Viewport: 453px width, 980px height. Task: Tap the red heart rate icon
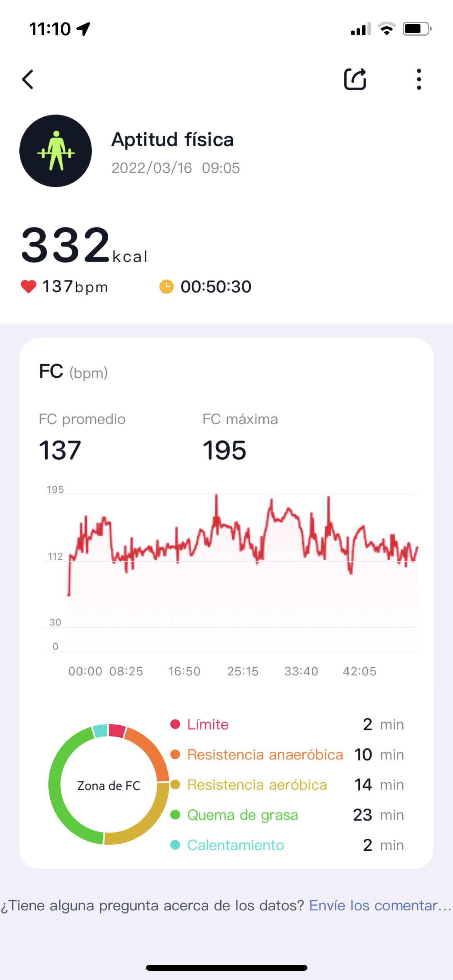[28, 287]
